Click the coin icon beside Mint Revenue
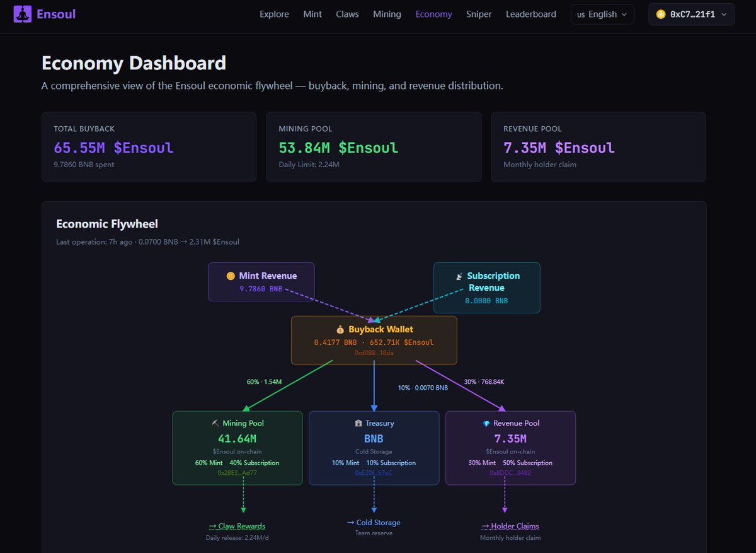756x553 pixels. [x=231, y=276]
